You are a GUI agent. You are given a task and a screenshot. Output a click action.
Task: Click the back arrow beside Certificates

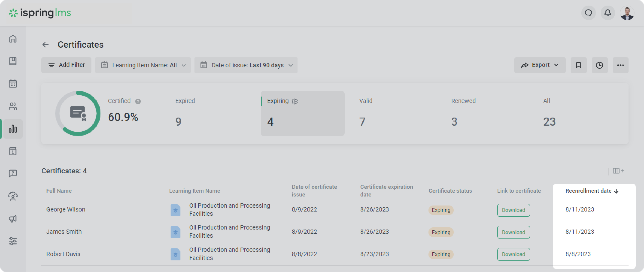click(x=46, y=45)
